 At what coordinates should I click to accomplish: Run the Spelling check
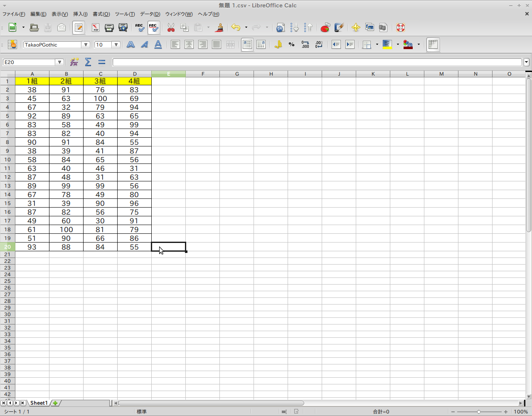point(140,27)
